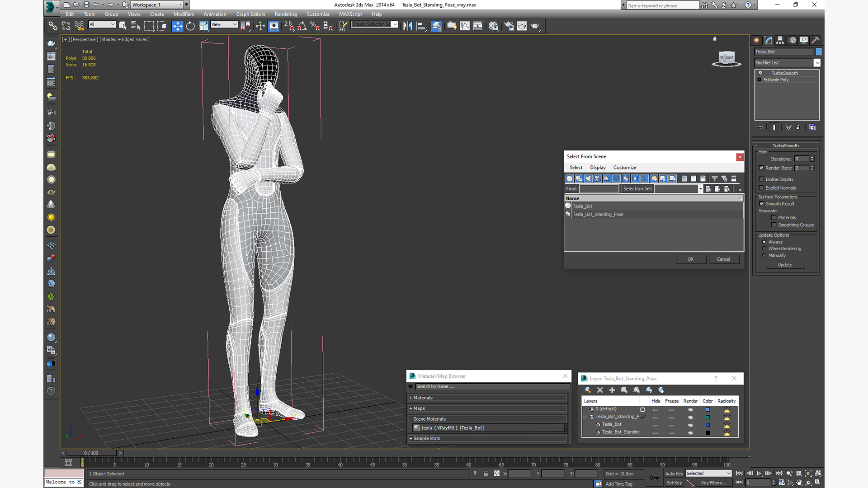Click Cancel in Select From Scene dialog
Viewport: 868px width, 488px height.
pyautogui.click(x=723, y=259)
